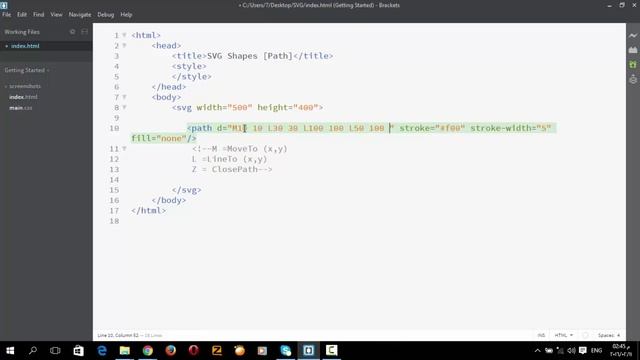This screenshot has height=360, width=640.
Task: Launch Microsoft Edge from taskbar
Action: click(x=102, y=351)
